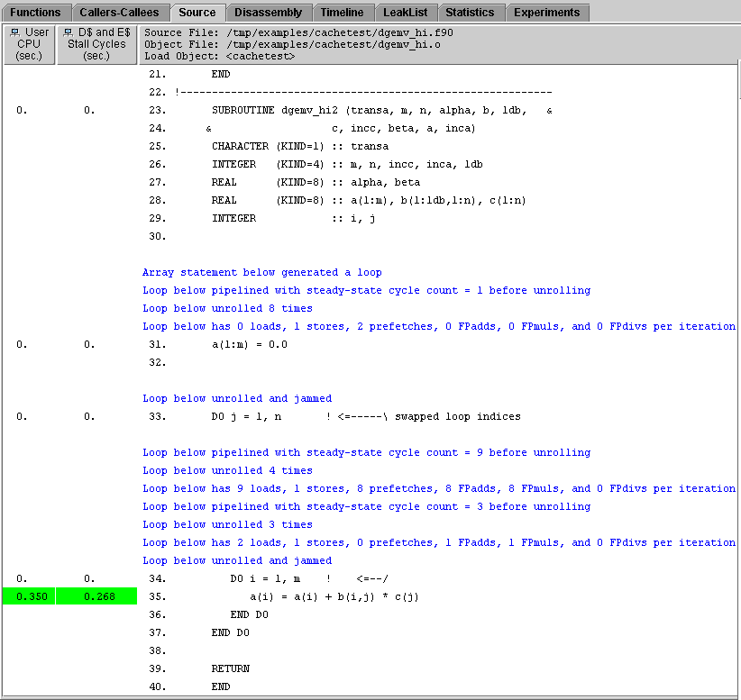Click the '0 loads, 1 stores, 2 prefetches' comment

tap(439, 326)
